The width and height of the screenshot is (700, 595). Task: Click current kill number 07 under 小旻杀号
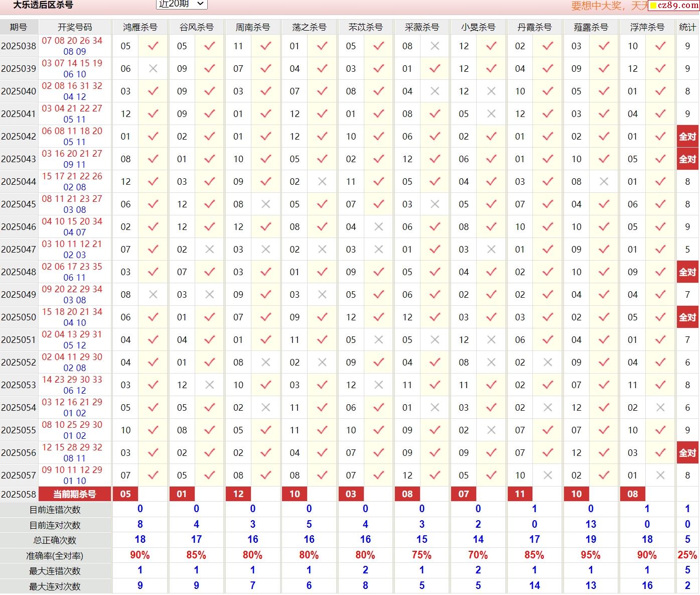[464, 494]
